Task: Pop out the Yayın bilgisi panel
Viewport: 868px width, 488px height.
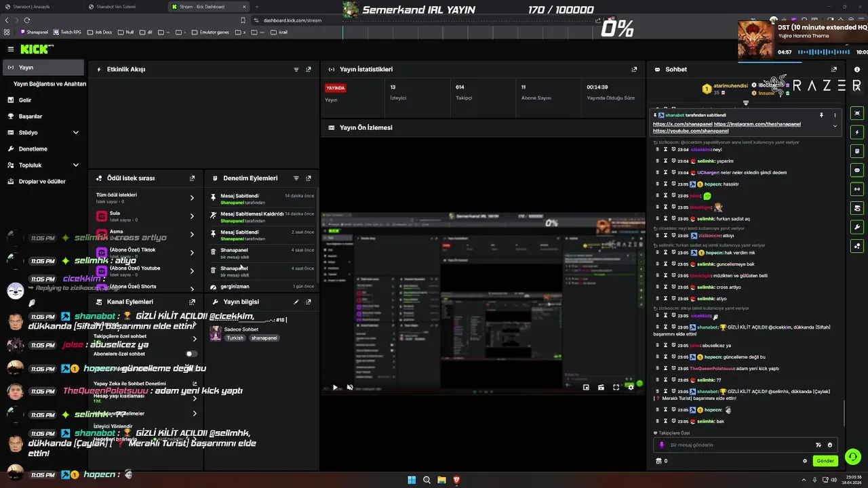Action: (x=309, y=302)
